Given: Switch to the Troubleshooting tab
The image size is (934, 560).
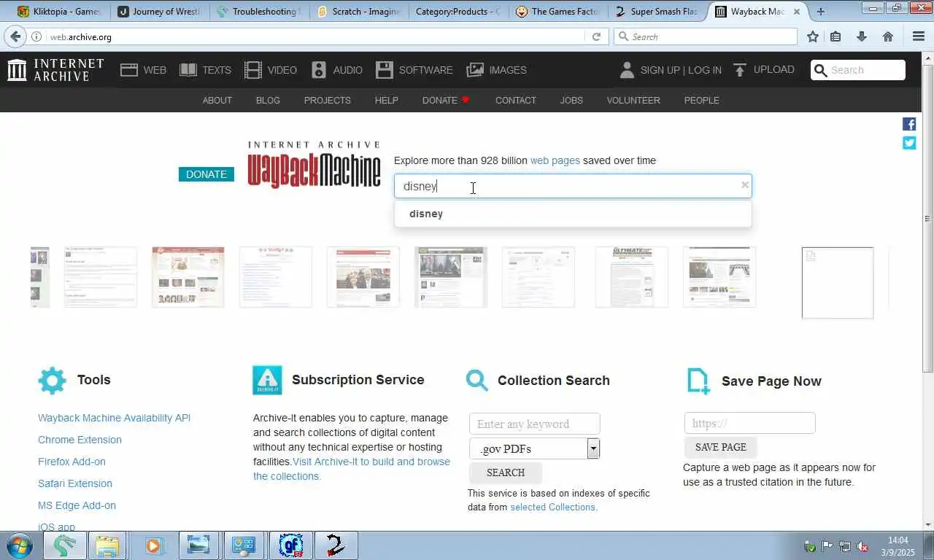Looking at the screenshot, I should pyautogui.click(x=259, y=12).
